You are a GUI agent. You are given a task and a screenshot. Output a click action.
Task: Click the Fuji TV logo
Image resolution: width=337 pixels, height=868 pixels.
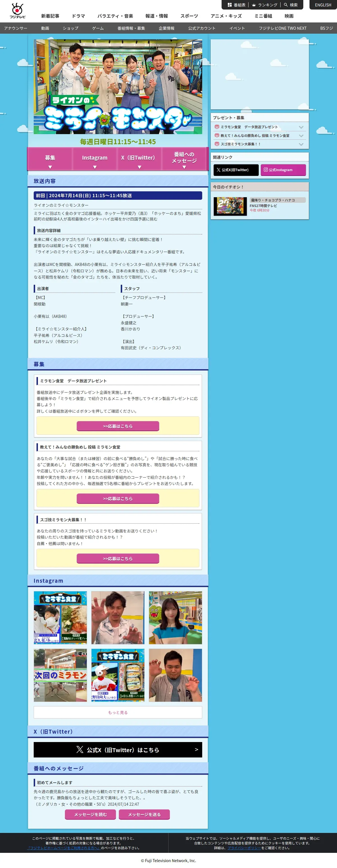tap(17, 11)
